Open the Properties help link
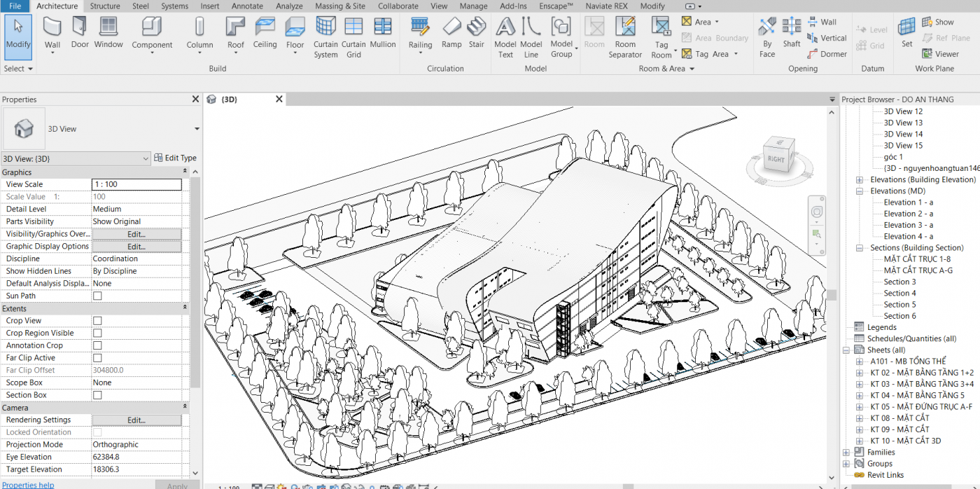 tap(28, 485)
